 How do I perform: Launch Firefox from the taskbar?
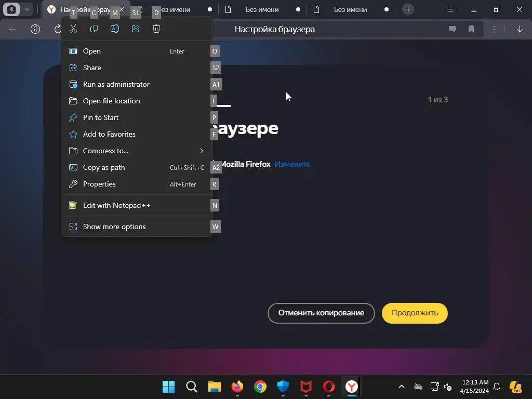click(237, 387)
